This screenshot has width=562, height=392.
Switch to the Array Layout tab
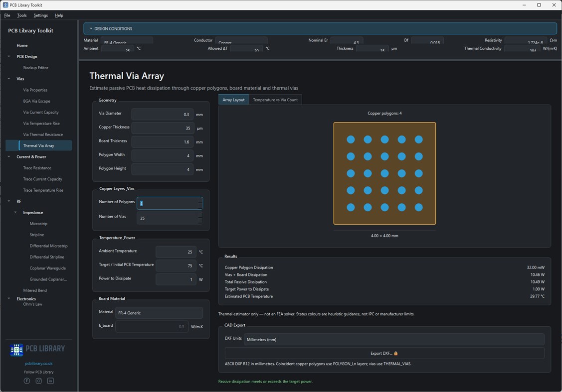(x=233, y=100)
